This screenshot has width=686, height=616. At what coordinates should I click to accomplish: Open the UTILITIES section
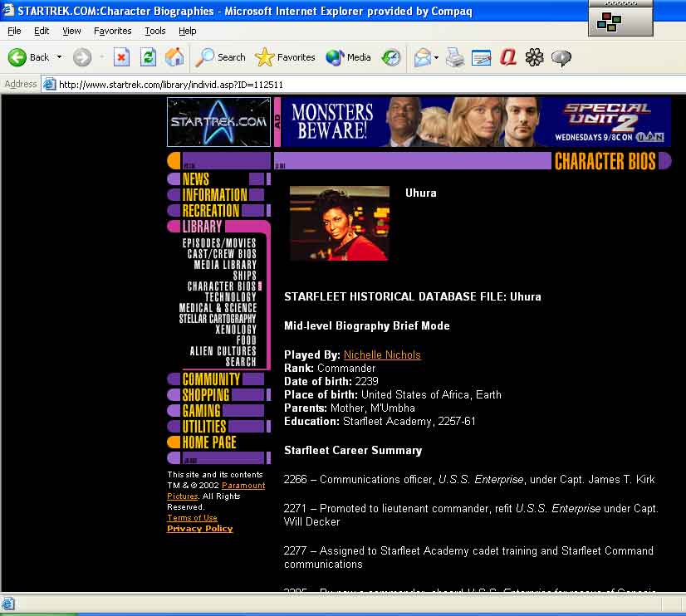pyautogui.click(x=204, y=426)
